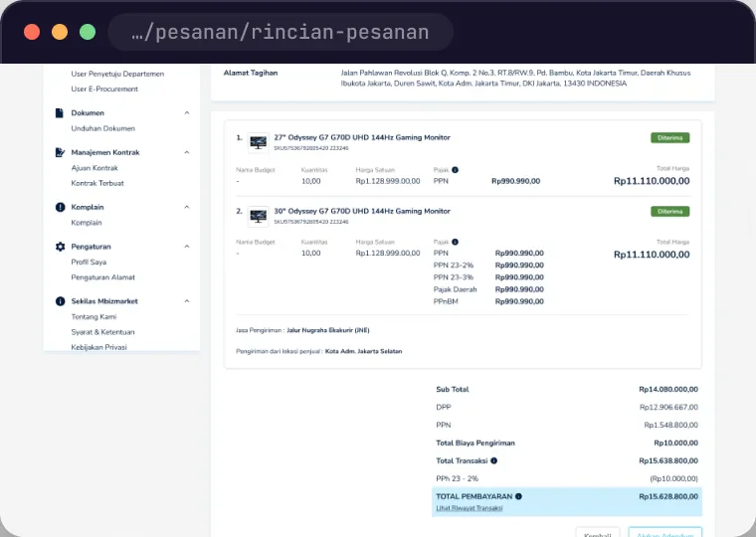Click the URL bar showing pesanan/rincian-pesanan

point(281,32)
